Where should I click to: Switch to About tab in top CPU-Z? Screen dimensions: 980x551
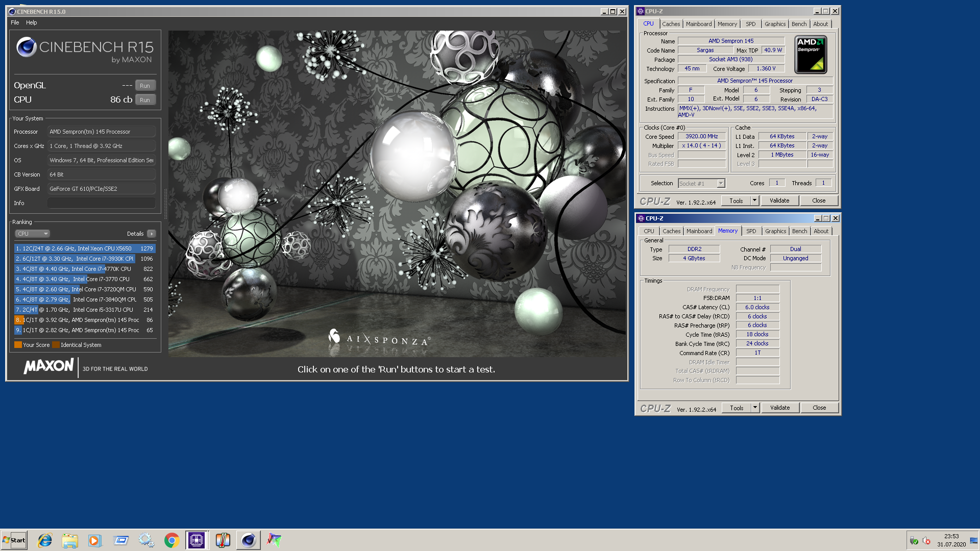point(820,24)
